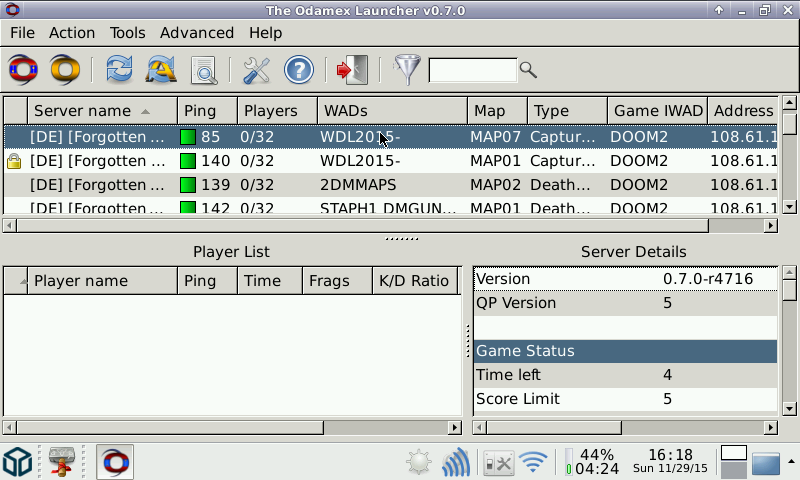800x480 pixels.
Task: Sort player list by K/D Ratio header
Action: pyautogui.click(x=415, y=281)
